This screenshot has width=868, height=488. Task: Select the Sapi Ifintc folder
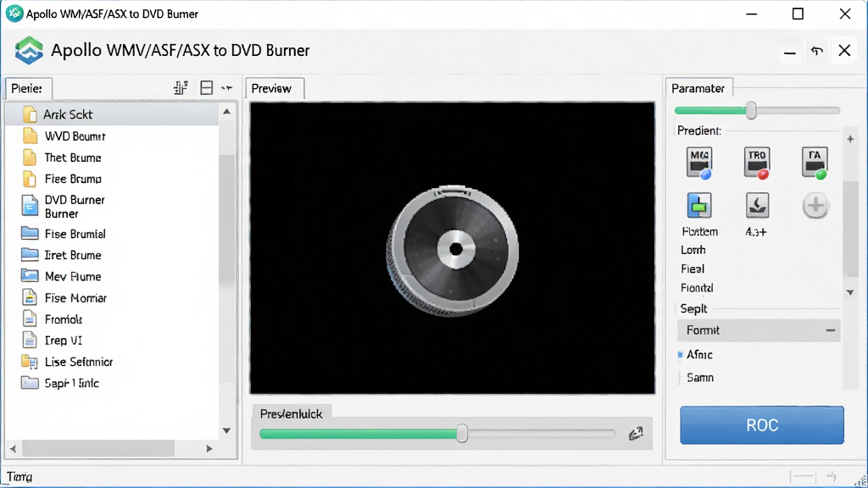click(x=71, y=383)
